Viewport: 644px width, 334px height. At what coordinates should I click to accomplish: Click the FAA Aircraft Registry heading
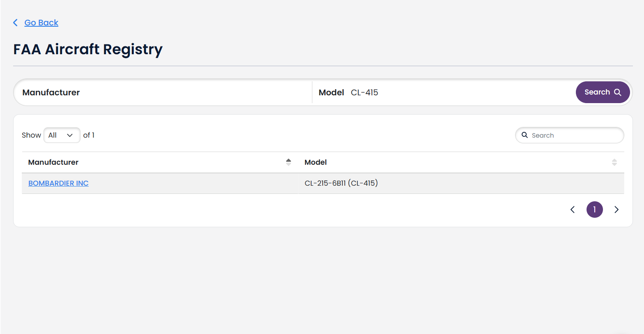point(88,49)
